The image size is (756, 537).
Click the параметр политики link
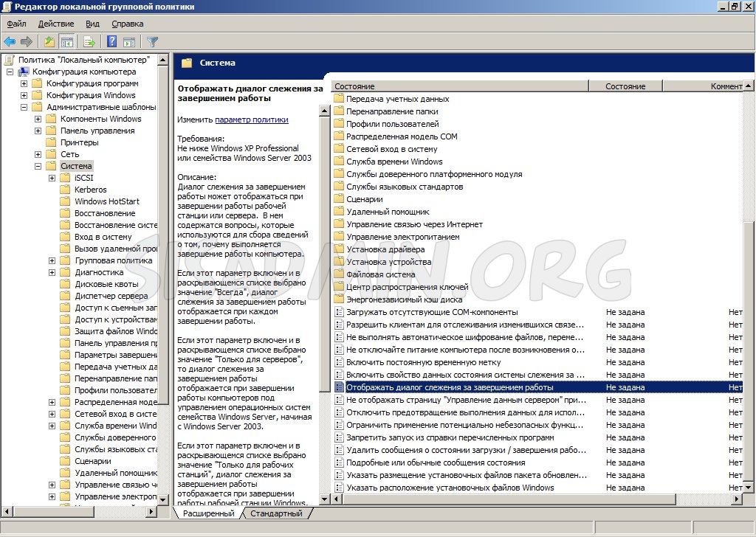(x=252, y=119)
